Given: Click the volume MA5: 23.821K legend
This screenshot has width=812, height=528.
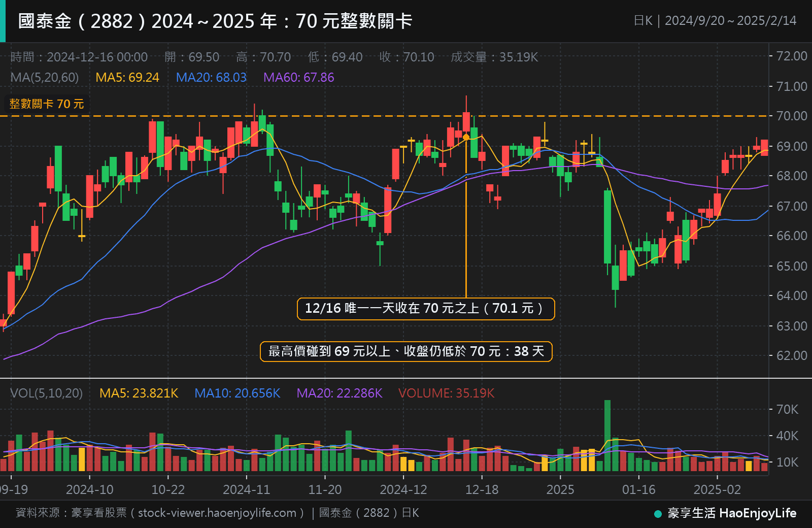Looking at the screenshot, I should (139, 393).
